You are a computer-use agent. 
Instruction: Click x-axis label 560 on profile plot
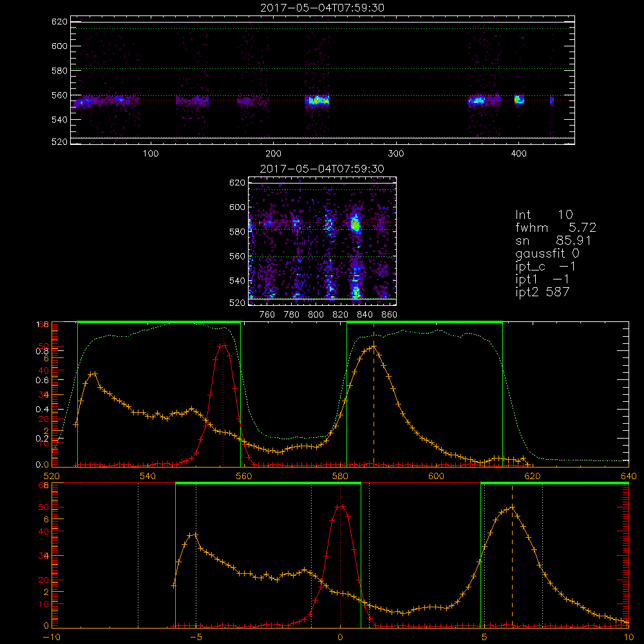coord(244,476)
